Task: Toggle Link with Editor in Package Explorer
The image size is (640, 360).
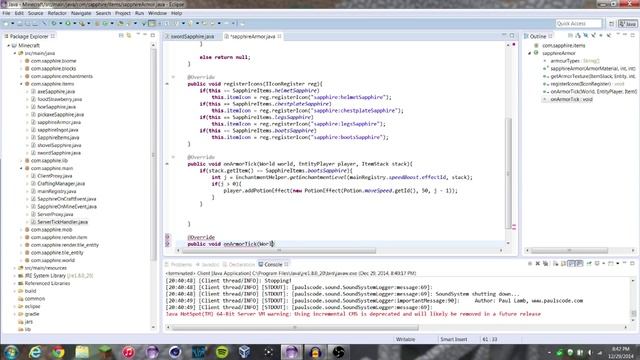Action: (x=129, y=36)
